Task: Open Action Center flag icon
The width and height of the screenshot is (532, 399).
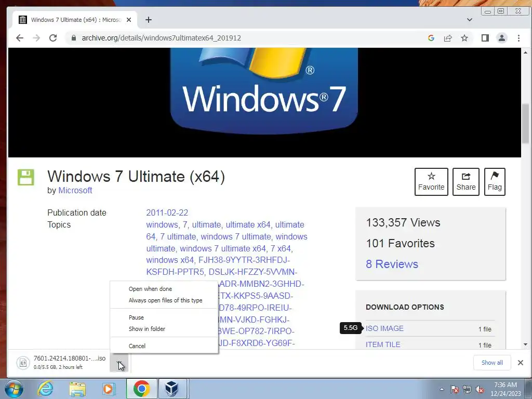Action: coord(454,390)
